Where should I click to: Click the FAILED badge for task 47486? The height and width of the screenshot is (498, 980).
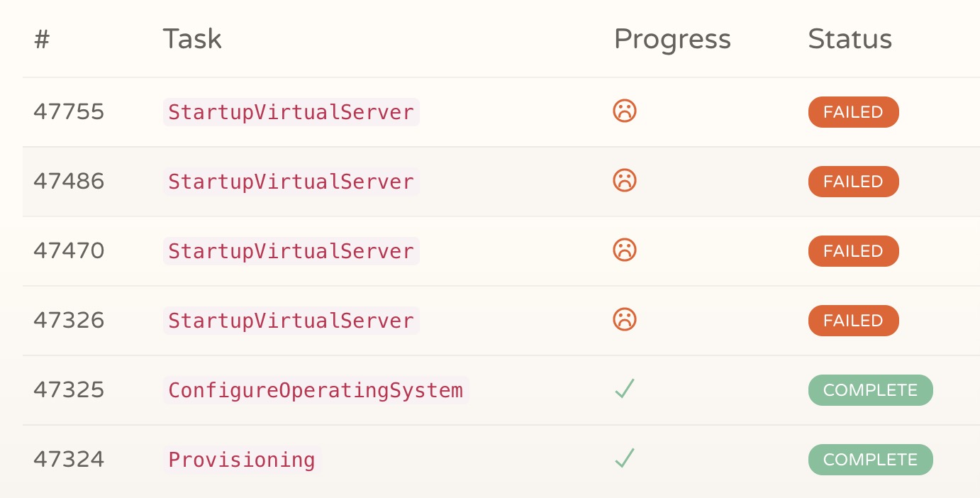pos(853,182)
